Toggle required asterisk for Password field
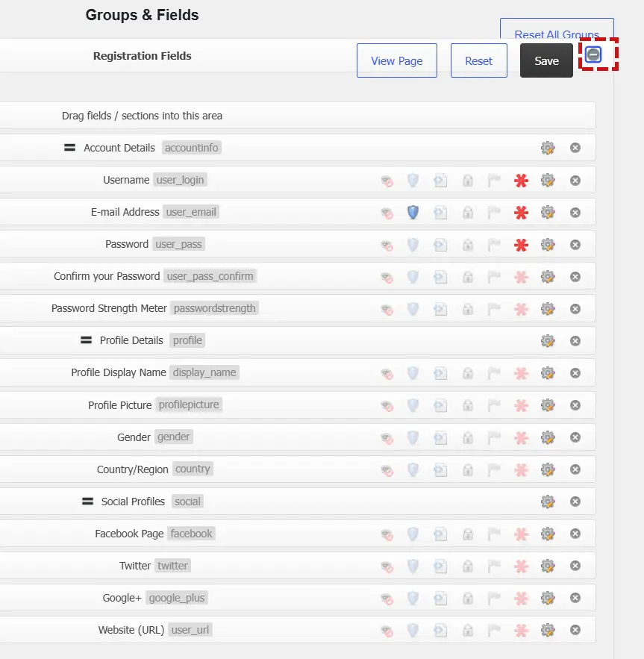Viewport: 644px width, 659px height. [522, 245]
